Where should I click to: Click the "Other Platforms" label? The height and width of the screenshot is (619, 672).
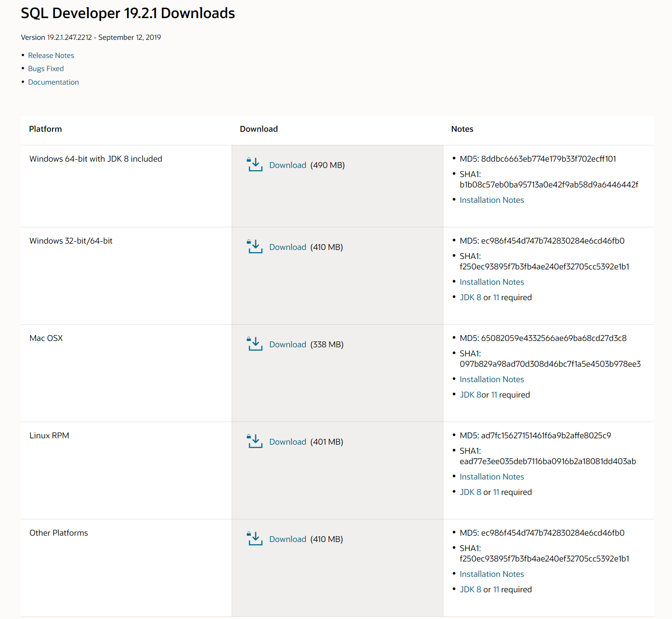pos(59,533)
